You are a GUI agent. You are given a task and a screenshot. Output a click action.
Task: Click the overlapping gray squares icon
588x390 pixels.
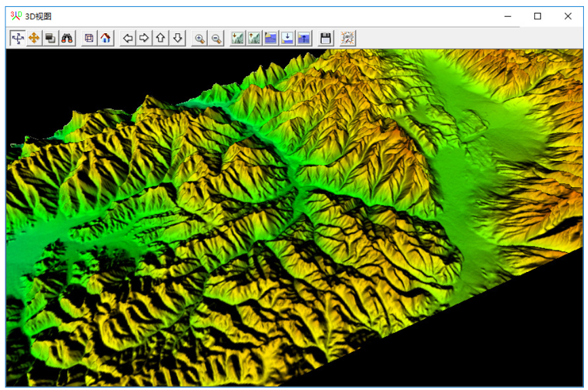(x=50, y=39)
